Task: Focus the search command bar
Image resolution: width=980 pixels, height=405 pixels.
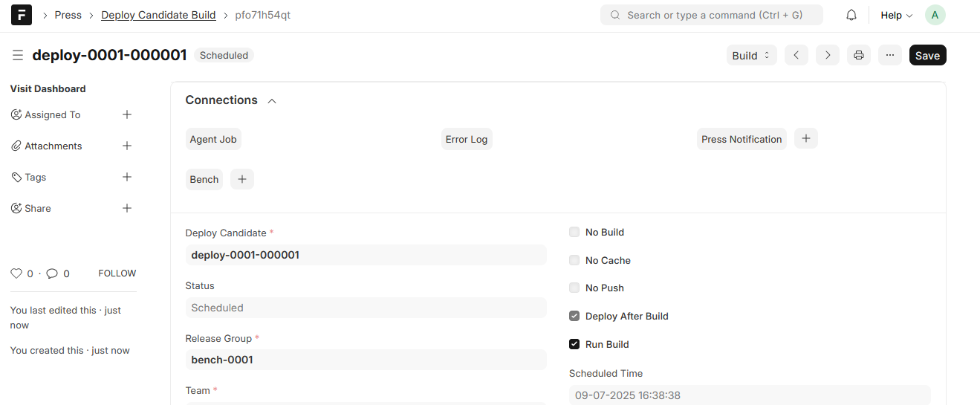Action: [x=712, y=15]
